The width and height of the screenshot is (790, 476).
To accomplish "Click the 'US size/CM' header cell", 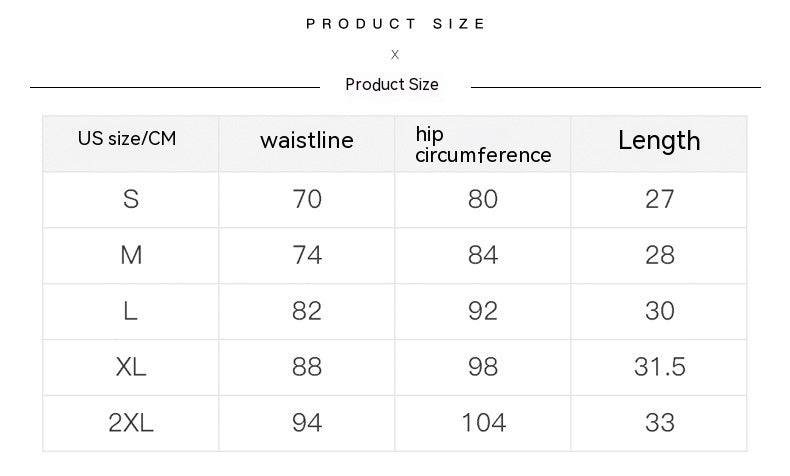I will click(127, 139).
